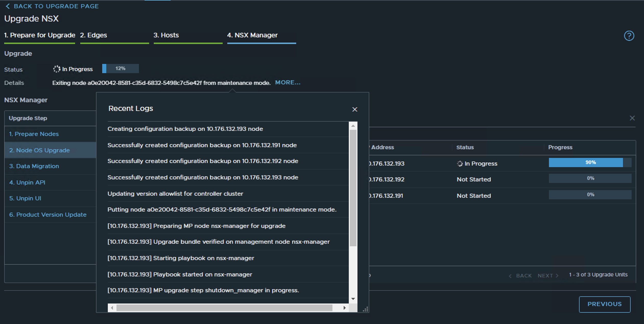644x324 pixels.
Task: Select the Prepare Nodes upgrade step
Action: click(34, 134)
